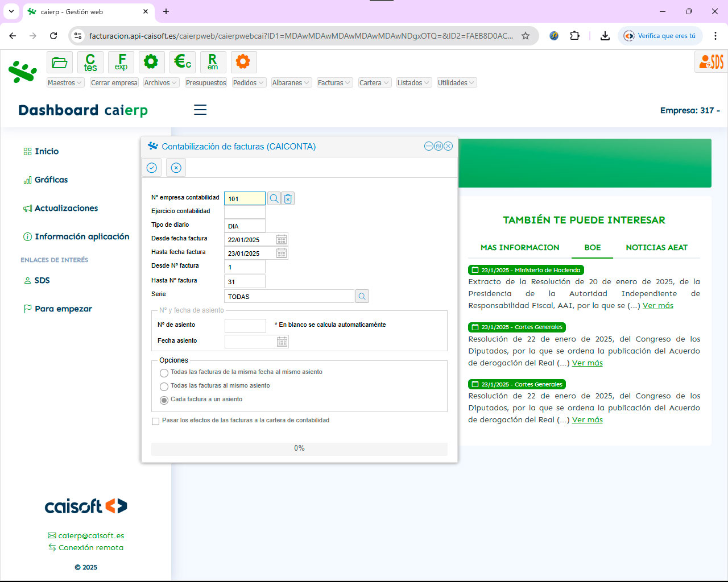Select 'Todas las facturas al mismo asiento' option
This screenshot has width=728, height=582.
(x=164, y=386)
